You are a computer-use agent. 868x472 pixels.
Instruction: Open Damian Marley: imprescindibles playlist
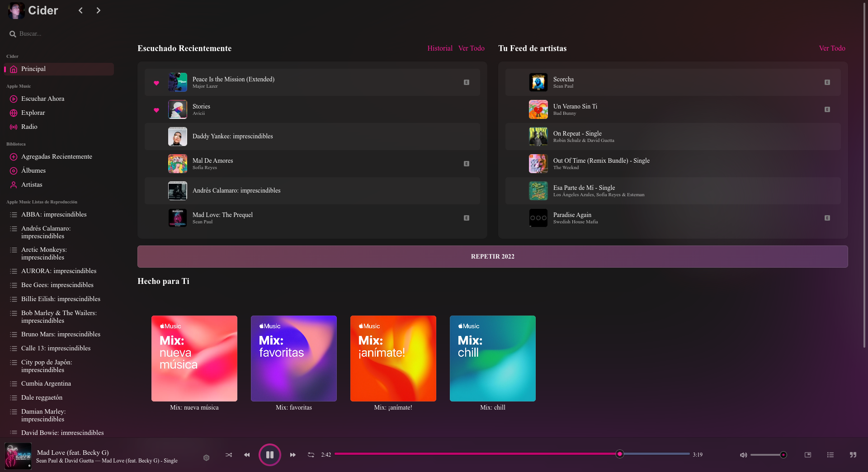click(x=59, y=415)
